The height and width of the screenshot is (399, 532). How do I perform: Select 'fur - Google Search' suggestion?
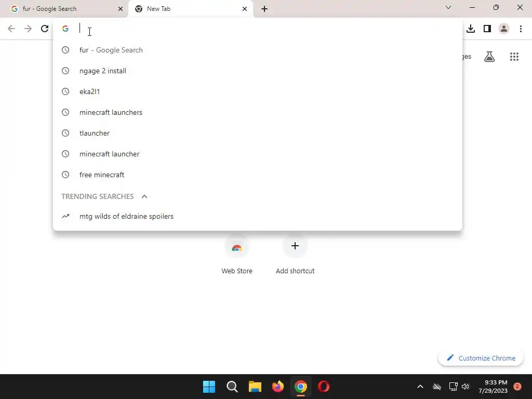tap(258, 50)
